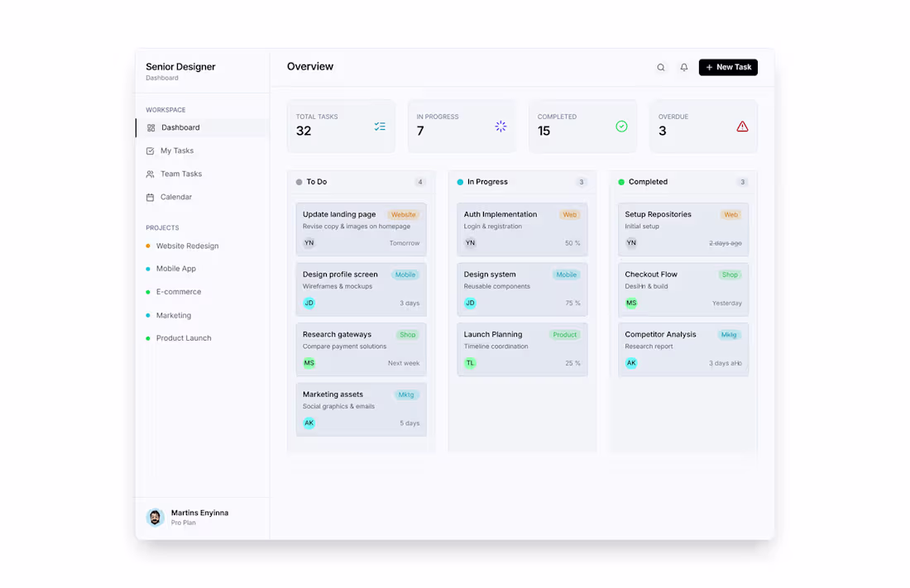This screenshot has height=588, width=910.
Task: Click the Completed check circle icon
Action: point(621,125)
